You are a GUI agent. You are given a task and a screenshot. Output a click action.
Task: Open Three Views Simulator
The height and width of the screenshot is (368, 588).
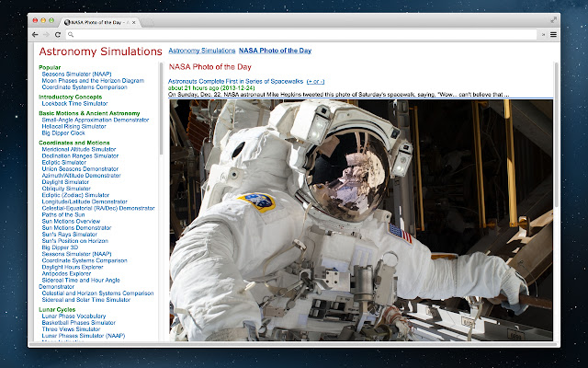(x=71, y=329)
